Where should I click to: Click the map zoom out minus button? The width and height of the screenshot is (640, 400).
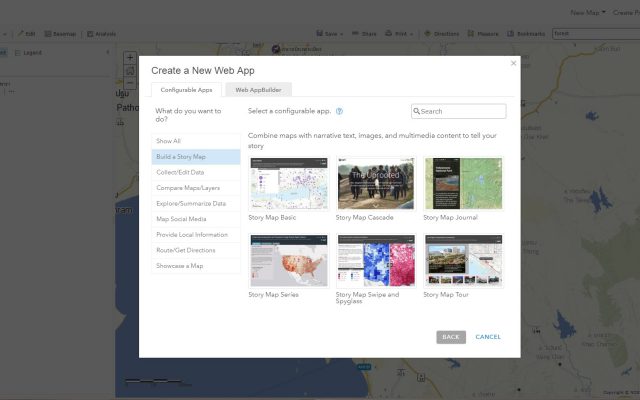pos(130,83)
